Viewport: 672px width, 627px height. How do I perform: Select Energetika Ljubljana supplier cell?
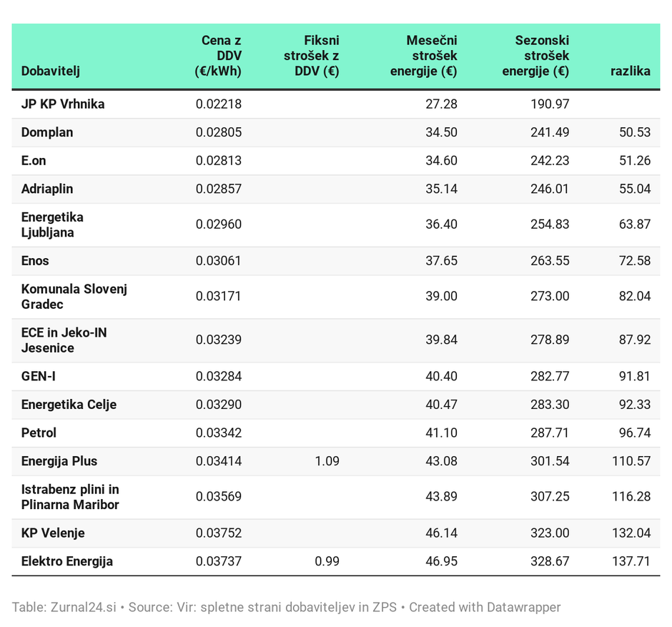pos(52,224)
